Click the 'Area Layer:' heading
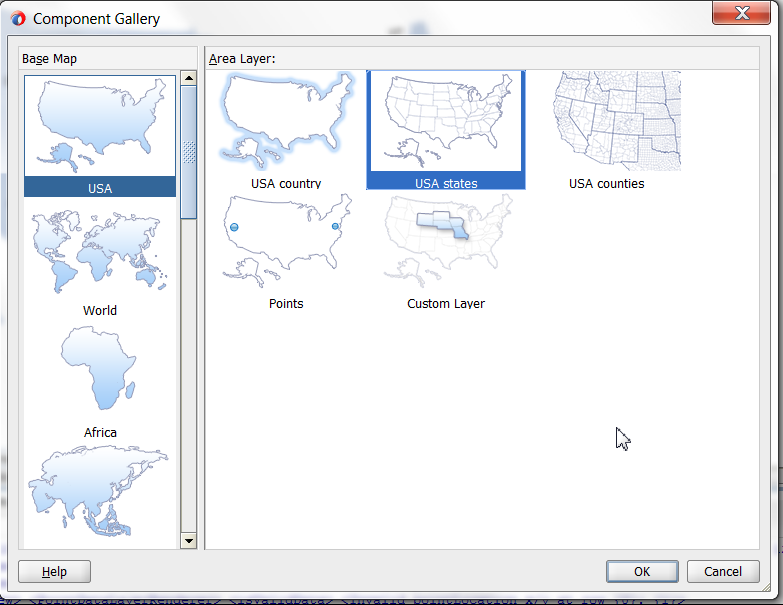 coord(242,59)
